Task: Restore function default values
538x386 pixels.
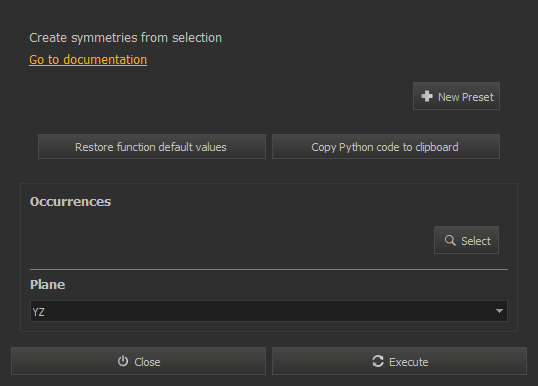Action: 152,147
